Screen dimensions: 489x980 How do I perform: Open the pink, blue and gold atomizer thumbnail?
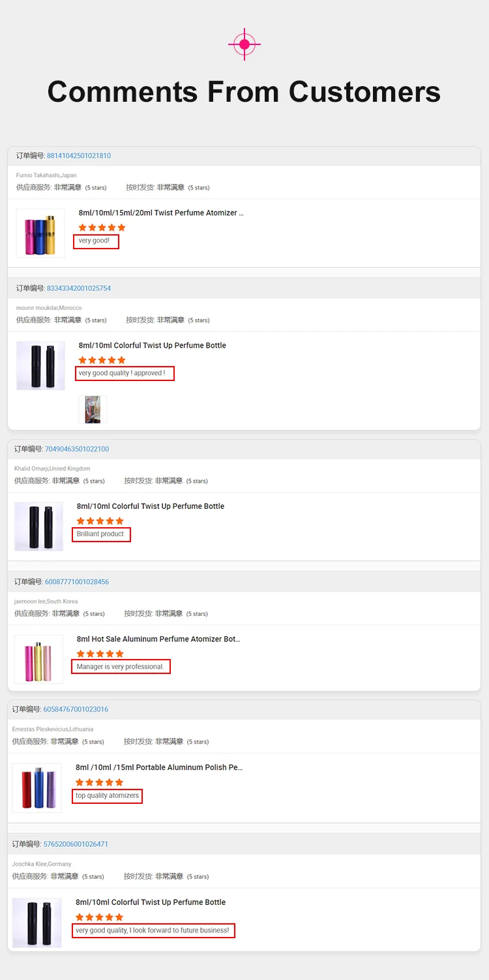click(x=40, y=233)
